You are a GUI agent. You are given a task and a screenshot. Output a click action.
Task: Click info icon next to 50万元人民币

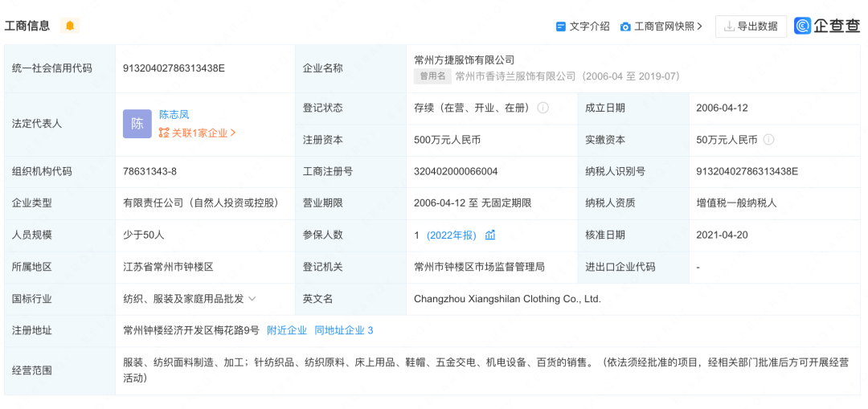point(768,140)
